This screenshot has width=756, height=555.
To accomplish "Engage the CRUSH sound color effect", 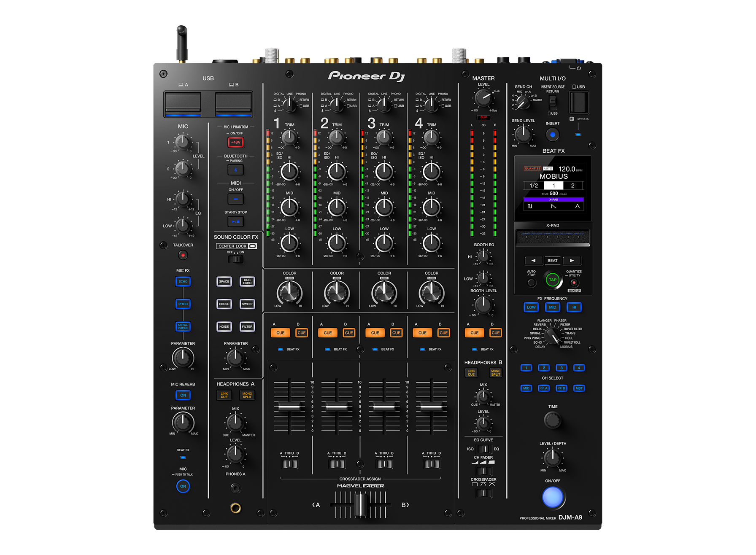I will (224, 304).
